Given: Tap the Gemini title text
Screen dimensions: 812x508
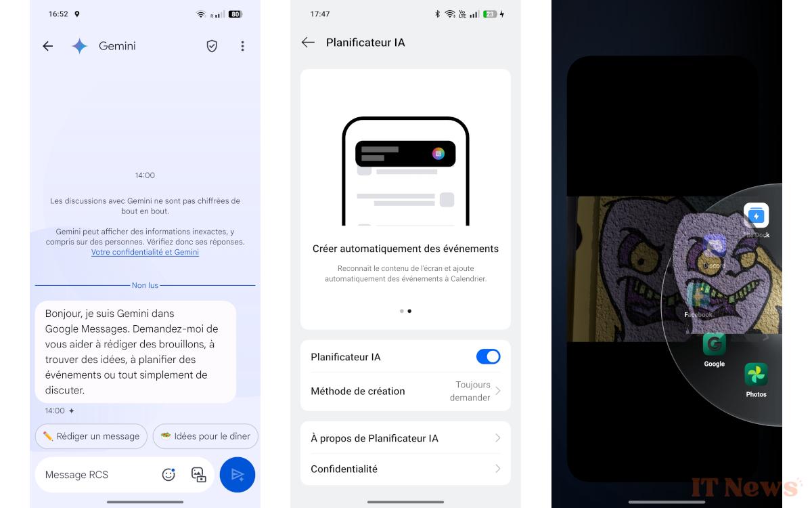Looking at the screenshot, I should pos(117,46).
